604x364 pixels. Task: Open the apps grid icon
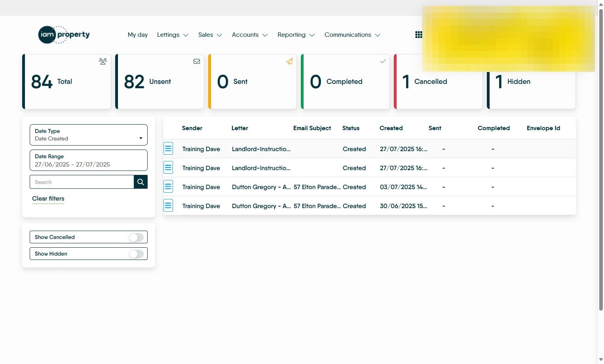point(418,35)
